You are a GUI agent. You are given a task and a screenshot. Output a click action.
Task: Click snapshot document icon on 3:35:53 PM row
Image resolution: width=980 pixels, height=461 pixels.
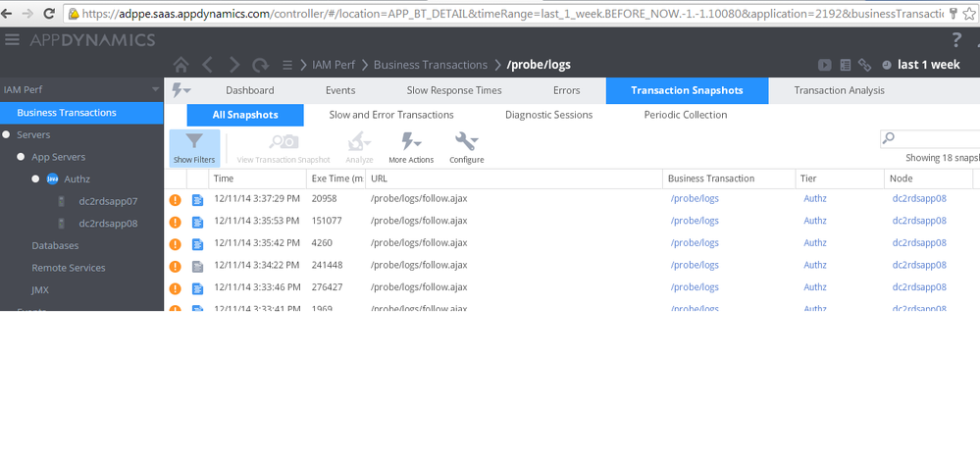coord(197,222)
